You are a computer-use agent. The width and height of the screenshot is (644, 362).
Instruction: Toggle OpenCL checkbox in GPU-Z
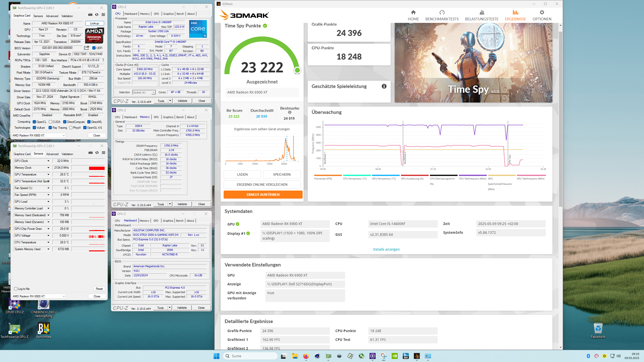pos(34,122)
